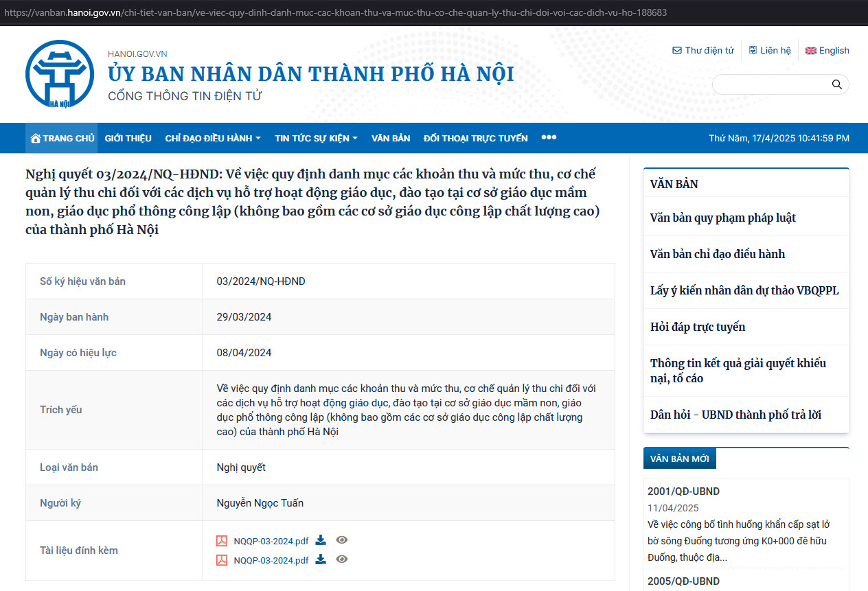
Task: Click issue date value 29/03/2024
Action: (244, 317)
